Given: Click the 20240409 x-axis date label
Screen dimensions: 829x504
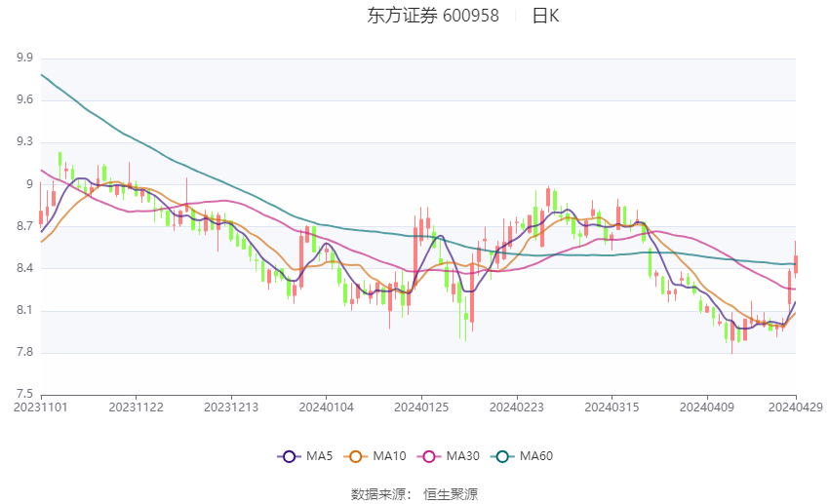Looking at the screenshot, I should coord(707,407).
